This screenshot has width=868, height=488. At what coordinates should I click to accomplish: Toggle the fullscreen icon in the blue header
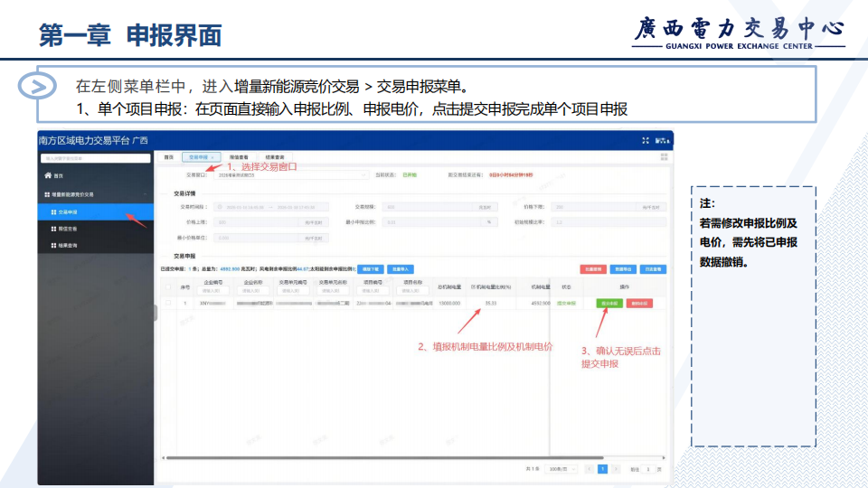[x=646, y=141]
